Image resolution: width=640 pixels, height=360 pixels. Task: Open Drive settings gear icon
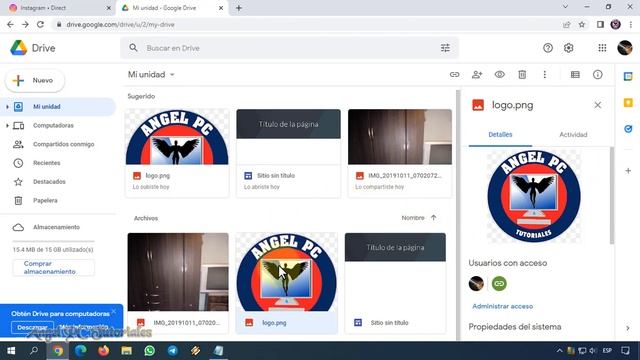point(569,48)
